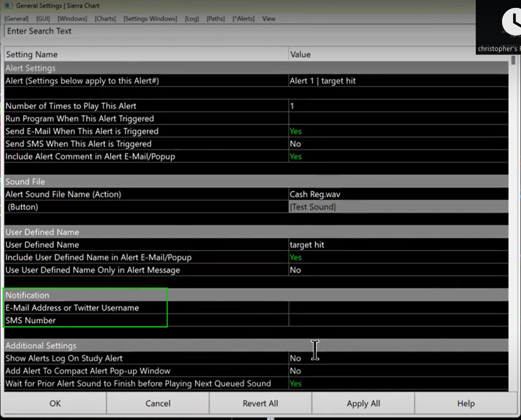Click the E-Mail Address or Twitter Username value field
The width and height of the screenshot is (521, 420).
[x=399, y=308]
